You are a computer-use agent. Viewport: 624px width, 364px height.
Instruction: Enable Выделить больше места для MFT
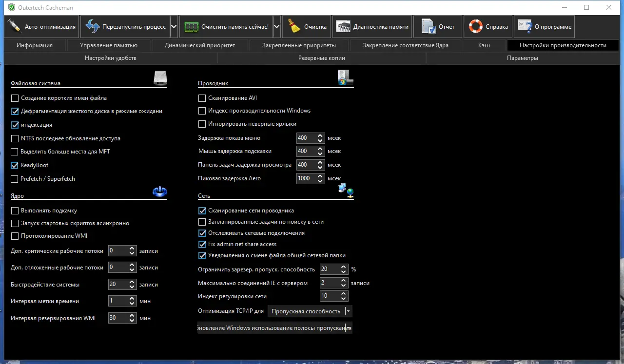click(15, 152)
